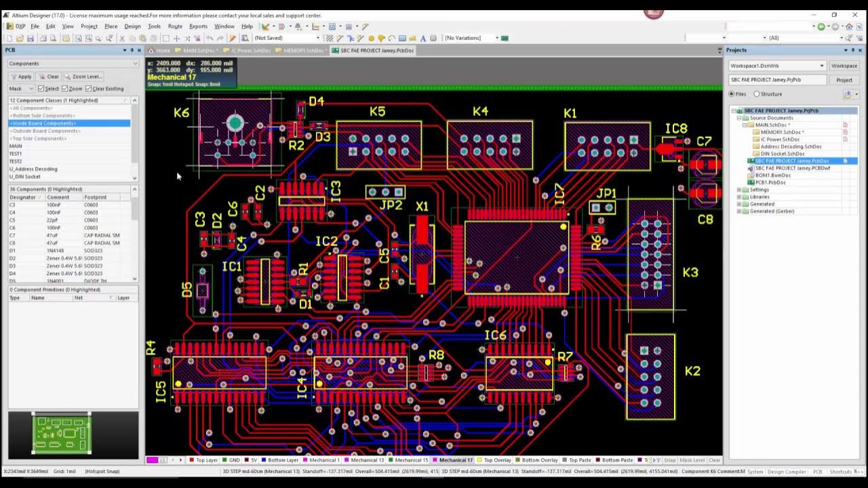This screenshot has width=868, height=488.
Task: Expand the Settings folder in Projects tree
Action: [x=739, y=190]
